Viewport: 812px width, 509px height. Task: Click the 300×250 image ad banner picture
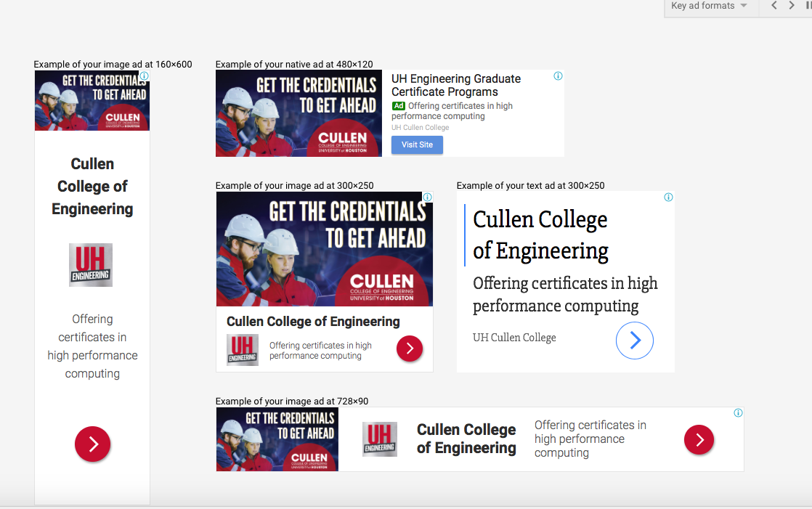tap(325, 249)
